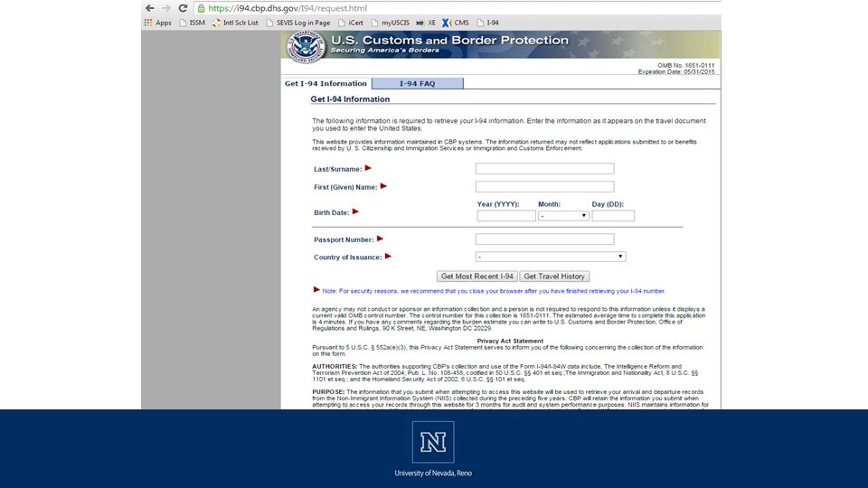
Task: Open the CMS bookmark
Action: (x=456, y=23)
